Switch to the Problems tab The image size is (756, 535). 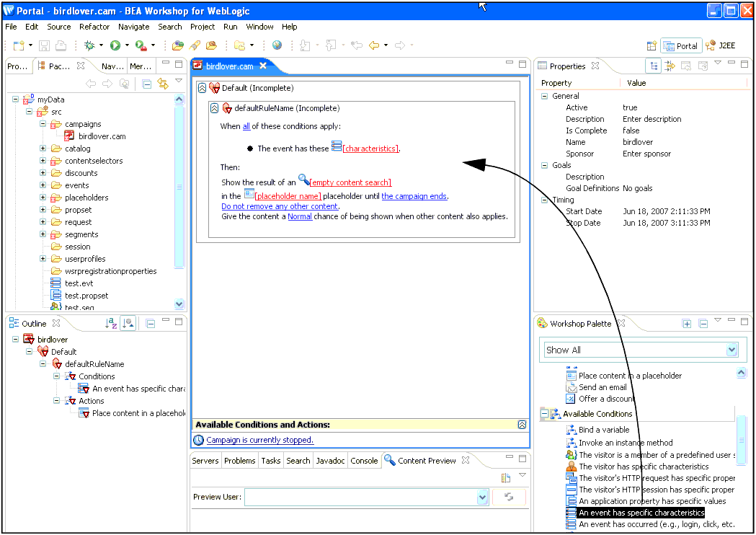(239, 461)
